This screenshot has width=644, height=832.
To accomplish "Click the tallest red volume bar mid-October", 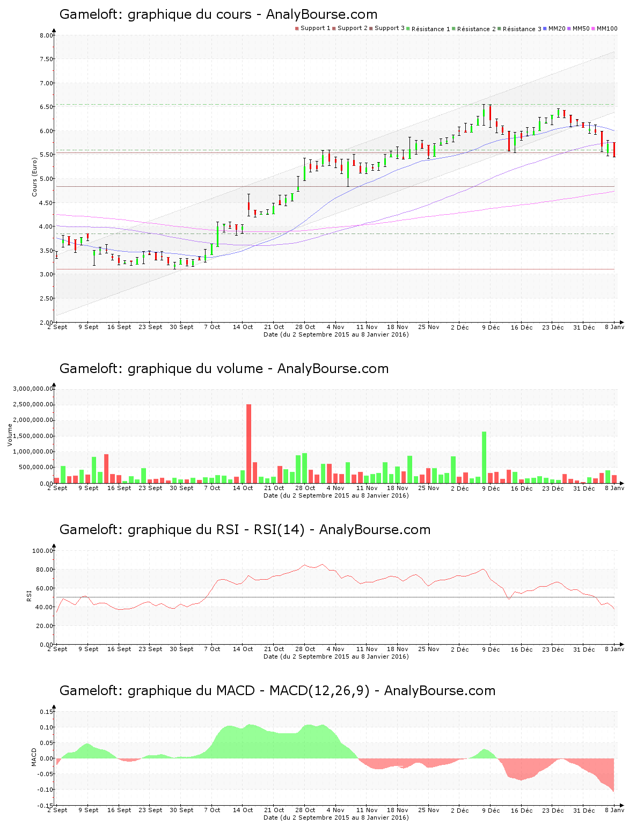I will 248,444.
